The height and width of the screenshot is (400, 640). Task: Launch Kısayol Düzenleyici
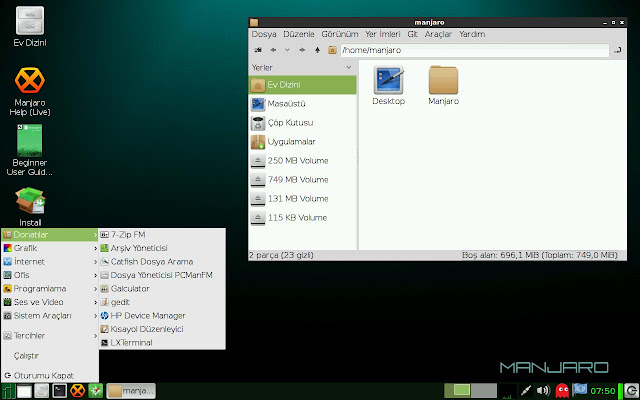coord(162,329)
